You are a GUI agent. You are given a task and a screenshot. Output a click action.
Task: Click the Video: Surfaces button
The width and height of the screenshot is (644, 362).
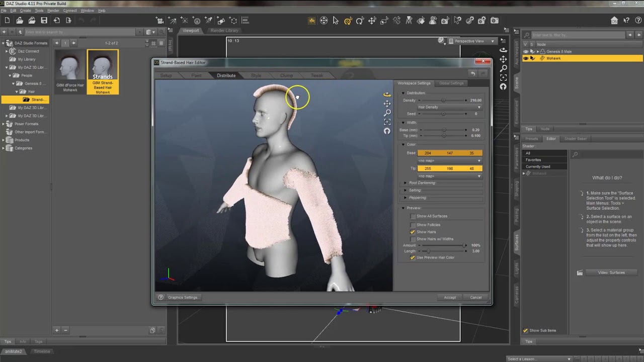point(611,273)
